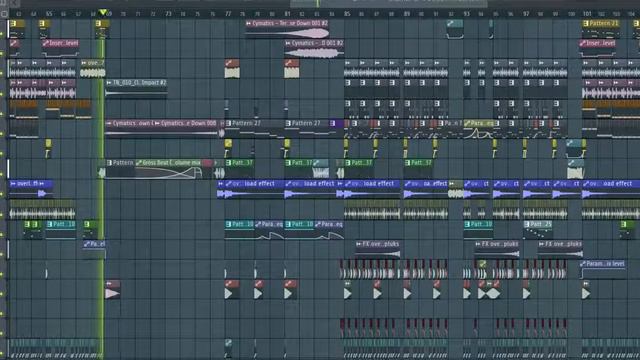This screenshot has height=360, width=640.
Task: Select the Cymatics ..e Down 000 audio clip
Action: [x=186, y=128]
